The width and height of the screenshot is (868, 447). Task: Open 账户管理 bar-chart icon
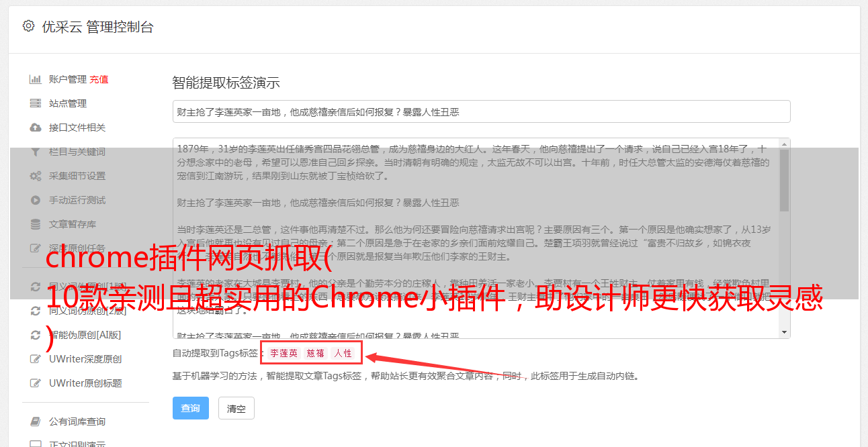point(36,79)
